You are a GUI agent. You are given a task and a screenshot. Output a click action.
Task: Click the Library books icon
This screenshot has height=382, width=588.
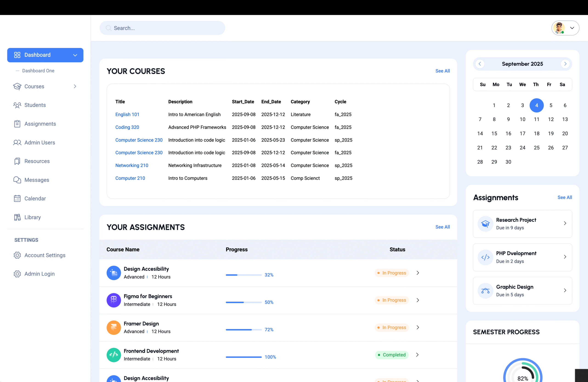coord(17,217)
